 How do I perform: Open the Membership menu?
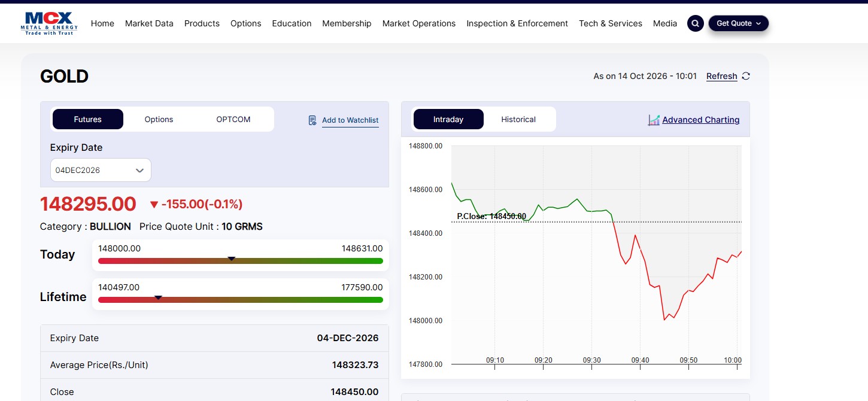click(x=347, y=23)
